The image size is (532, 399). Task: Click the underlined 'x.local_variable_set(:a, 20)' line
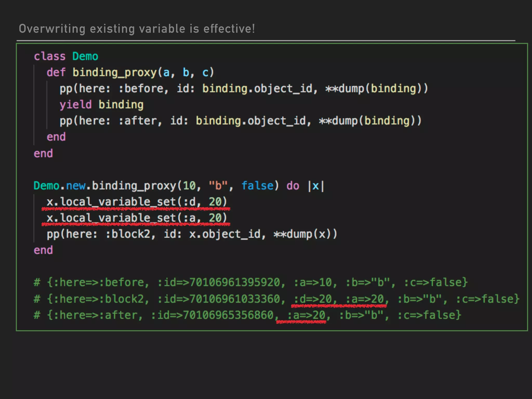pos(137,218)
